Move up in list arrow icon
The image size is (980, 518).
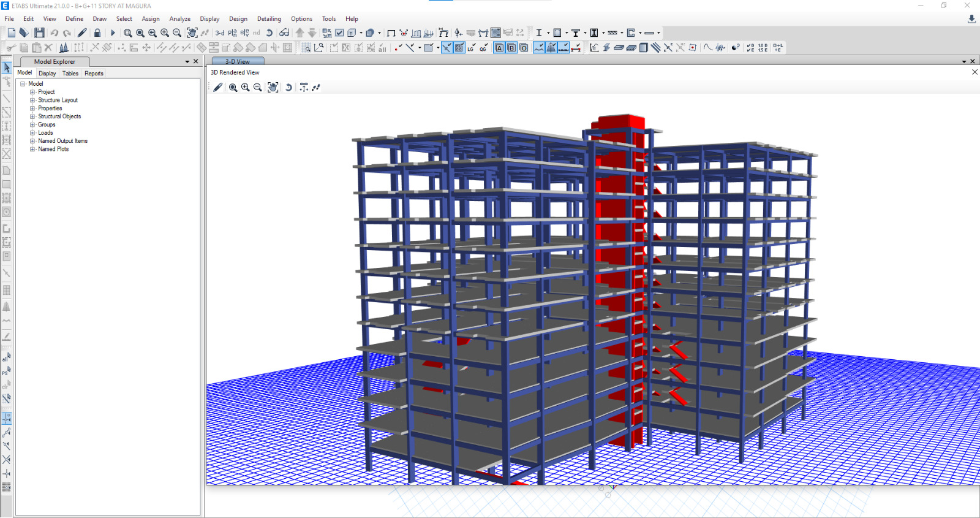pos(300,33)
